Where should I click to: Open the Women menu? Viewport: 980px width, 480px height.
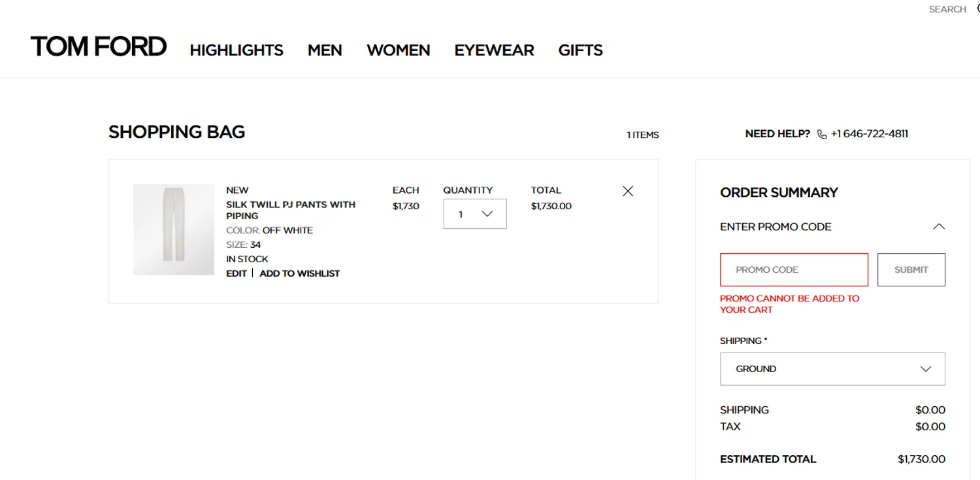point(399,50)
